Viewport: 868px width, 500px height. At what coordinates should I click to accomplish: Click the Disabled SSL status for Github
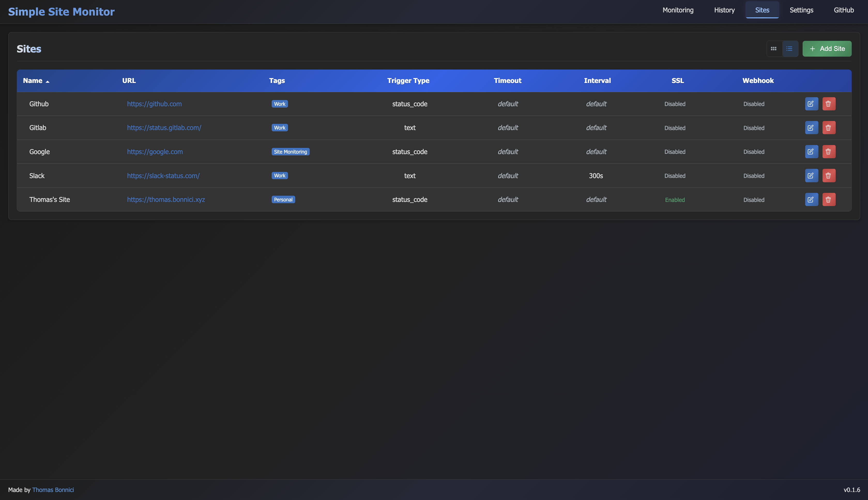(x=675, y=104)
